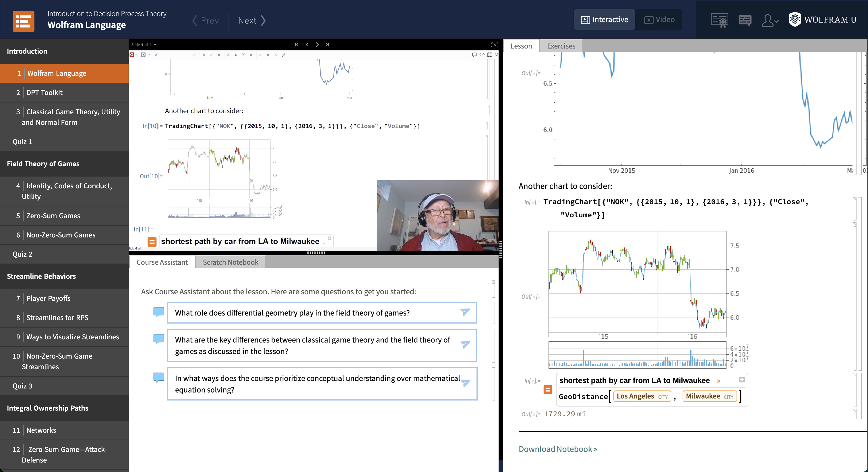Select the Scratch Notebook tab

[230, 262]
